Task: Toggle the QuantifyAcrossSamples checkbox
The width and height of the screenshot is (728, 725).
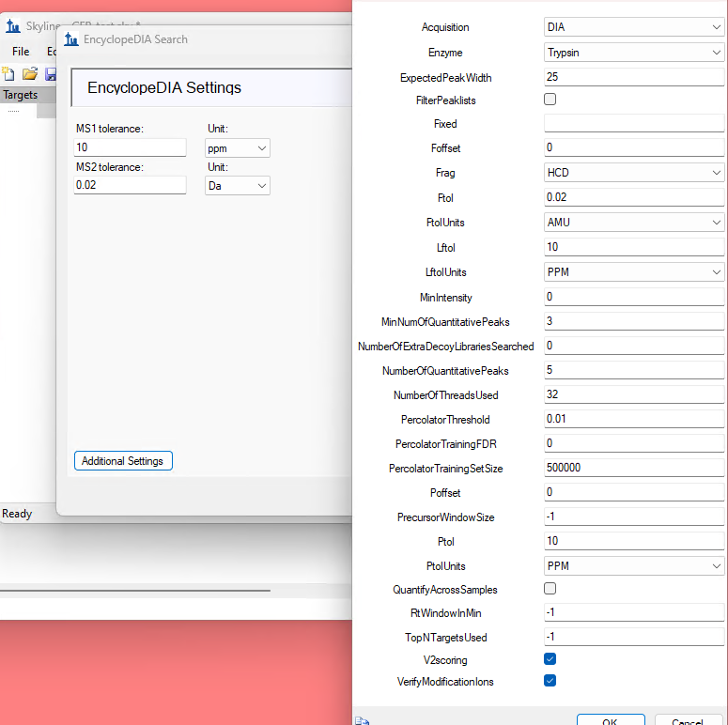Action: (x=550, y=589)
